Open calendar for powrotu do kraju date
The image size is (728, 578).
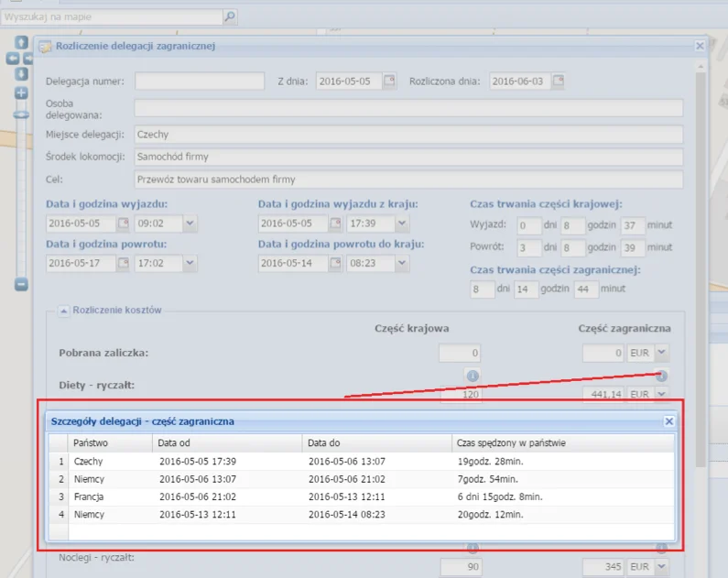coord(335,263)
